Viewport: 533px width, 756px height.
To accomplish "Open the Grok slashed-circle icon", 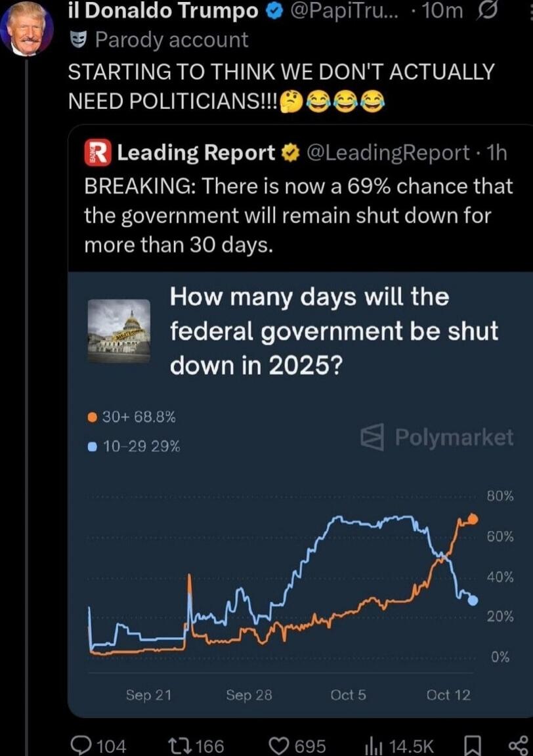I will 490,11.
